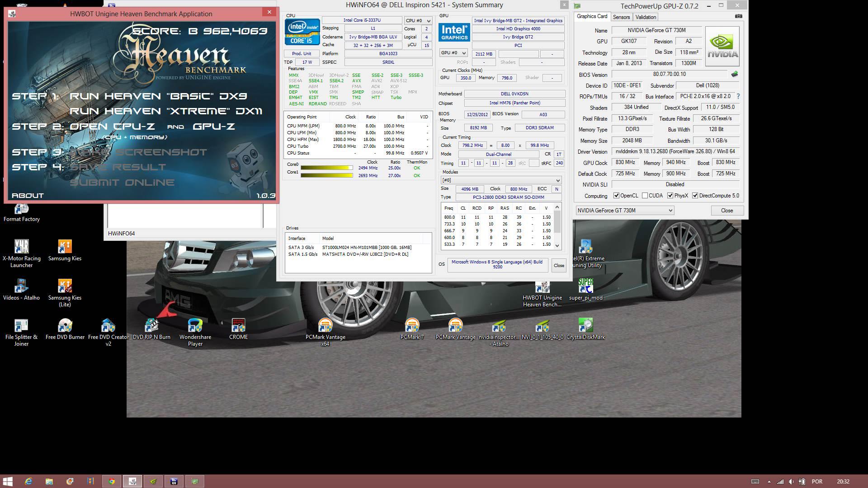Click volume icon in system tray

791,482
